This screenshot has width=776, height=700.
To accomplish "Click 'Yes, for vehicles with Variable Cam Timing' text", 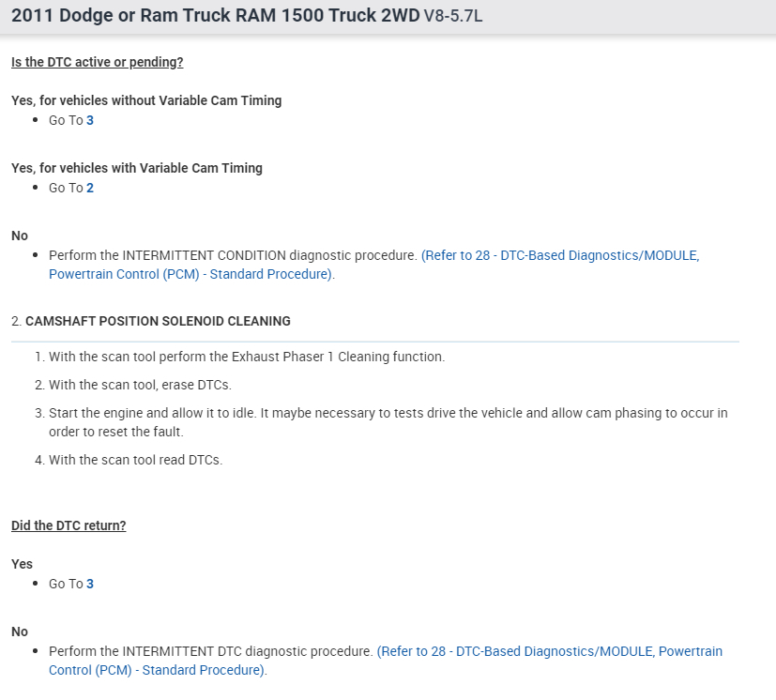I will [137, 168].
